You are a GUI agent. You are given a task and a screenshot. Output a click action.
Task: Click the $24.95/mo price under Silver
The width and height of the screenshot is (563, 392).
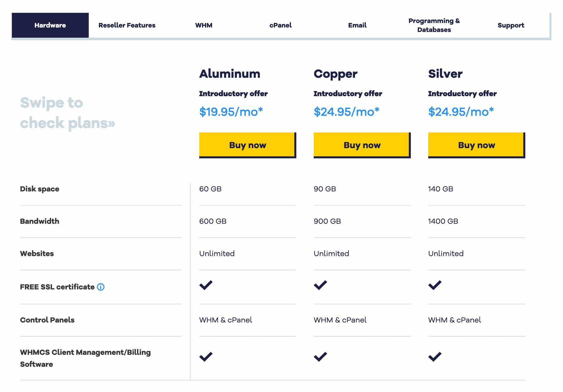tap(461, 111)
